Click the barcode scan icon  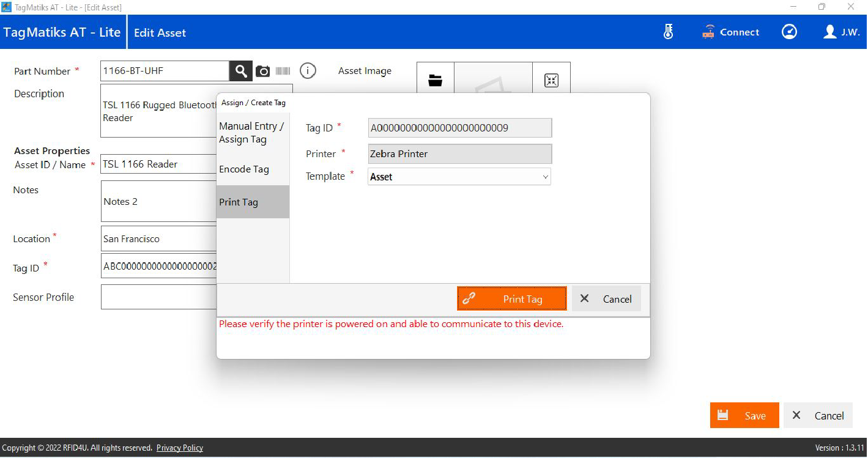pyautogui.click(x=283, y=71)
